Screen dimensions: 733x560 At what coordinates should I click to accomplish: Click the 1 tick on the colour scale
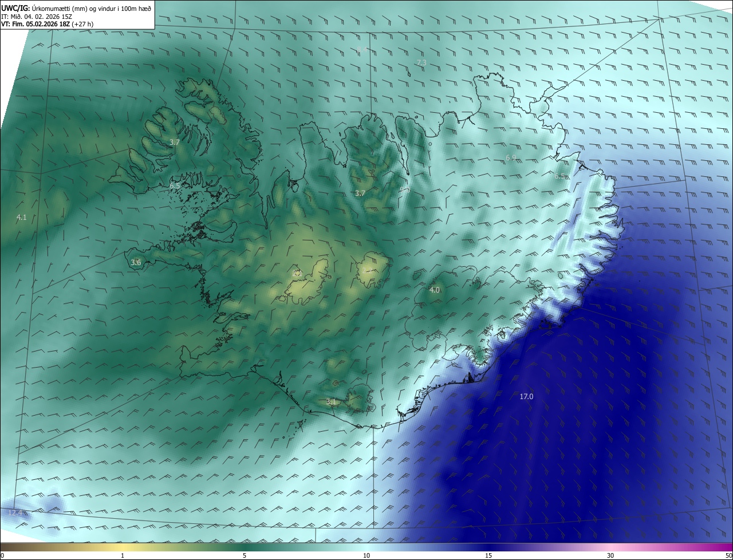(x=123, y=555)
